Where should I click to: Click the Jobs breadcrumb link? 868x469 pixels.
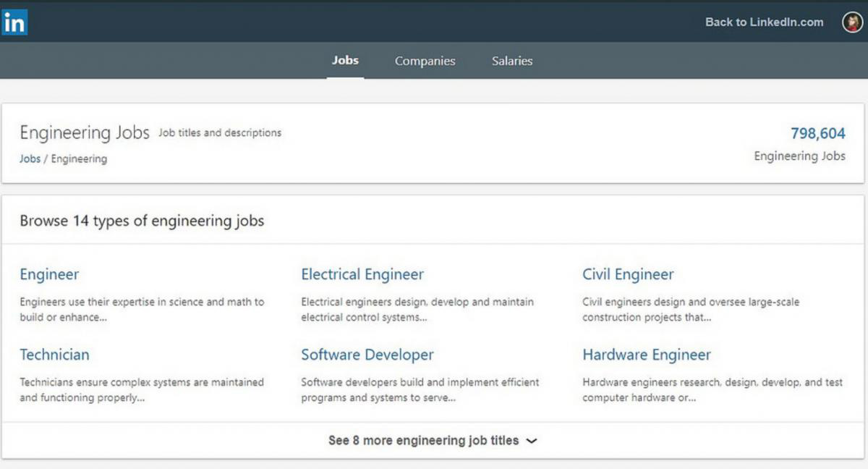click(30, 159)
